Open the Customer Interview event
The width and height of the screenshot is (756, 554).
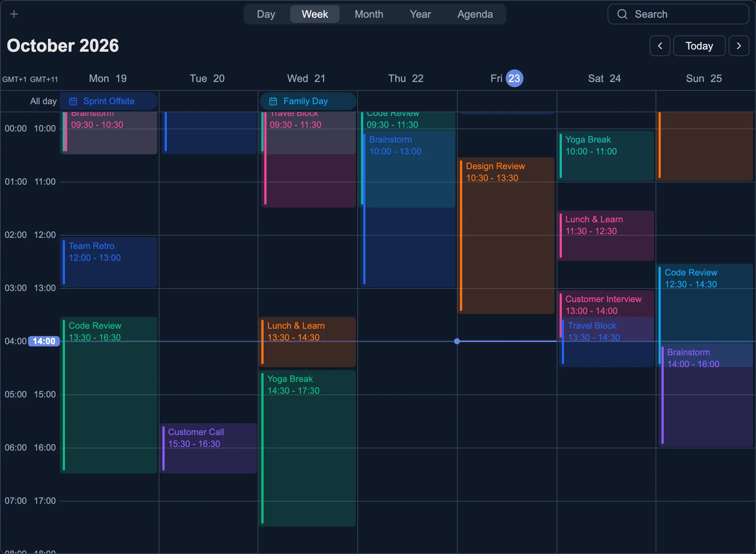pos(606,304)
